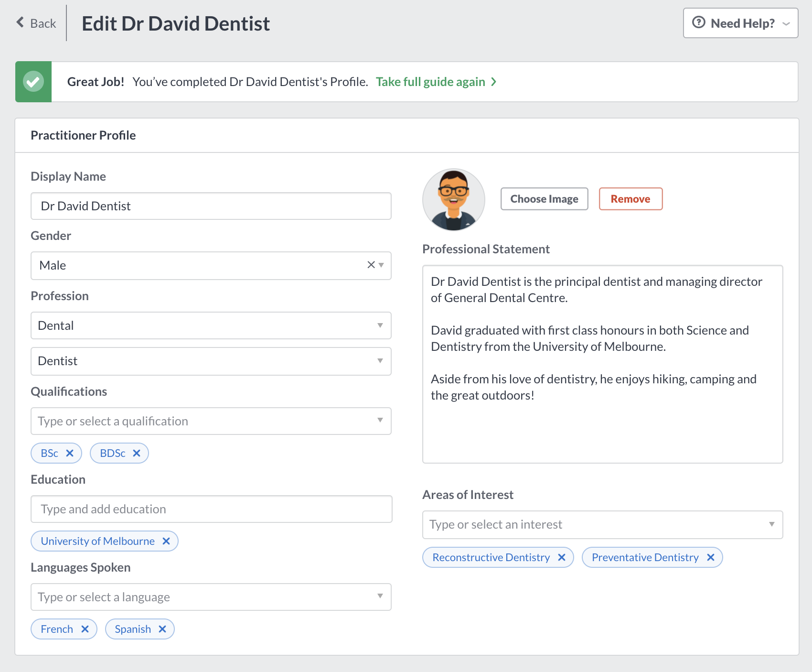Click the Spanish tag label
Image resolution: width=812 pixels, height=672 pixels.
(133, 629)
